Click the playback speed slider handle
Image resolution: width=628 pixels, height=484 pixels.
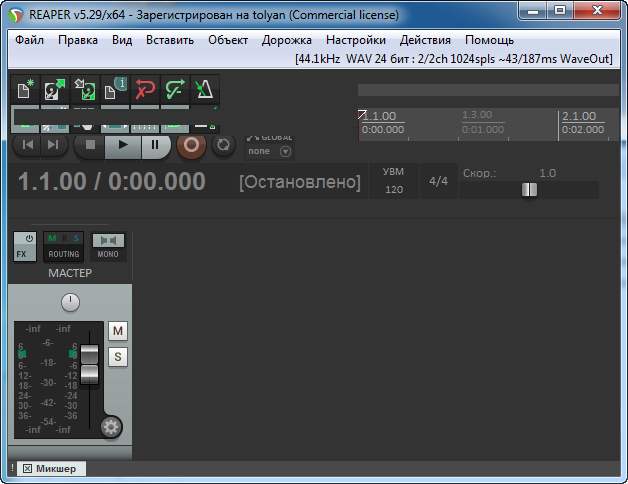[x=529, y=189]
